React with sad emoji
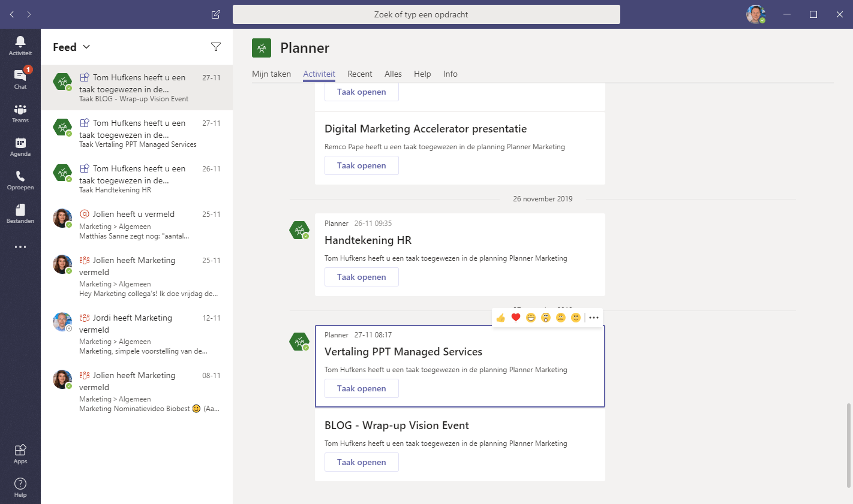The image size is (853, 504). (x=561, y=318)
